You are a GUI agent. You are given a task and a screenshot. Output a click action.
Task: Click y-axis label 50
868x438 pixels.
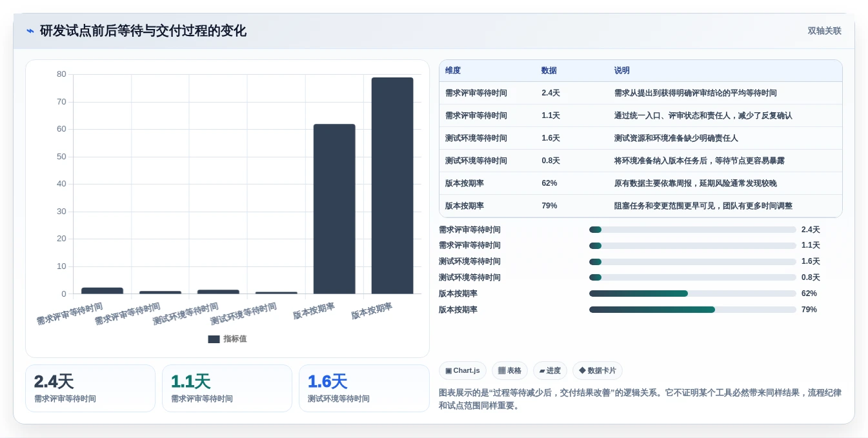pos(61,157)
